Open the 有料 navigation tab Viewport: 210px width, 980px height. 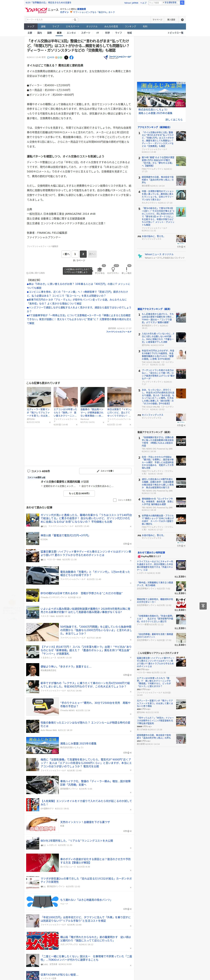[145, 27]
